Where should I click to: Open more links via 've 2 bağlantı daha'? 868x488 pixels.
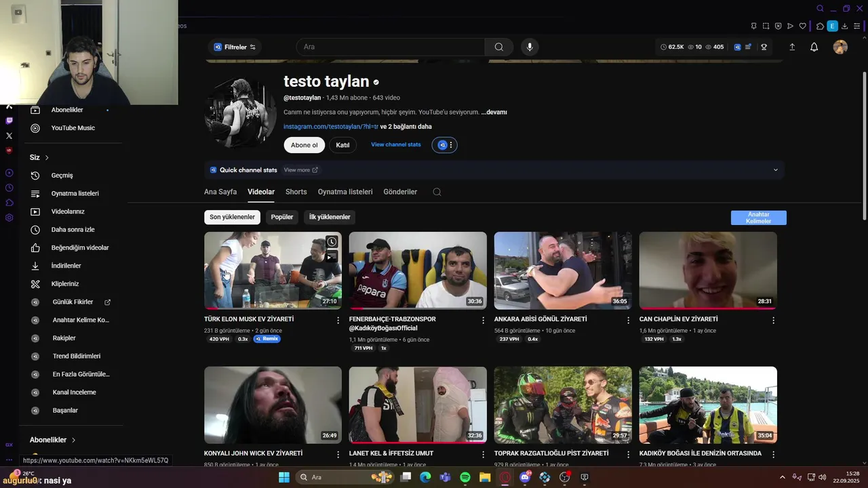pos(406,127)
